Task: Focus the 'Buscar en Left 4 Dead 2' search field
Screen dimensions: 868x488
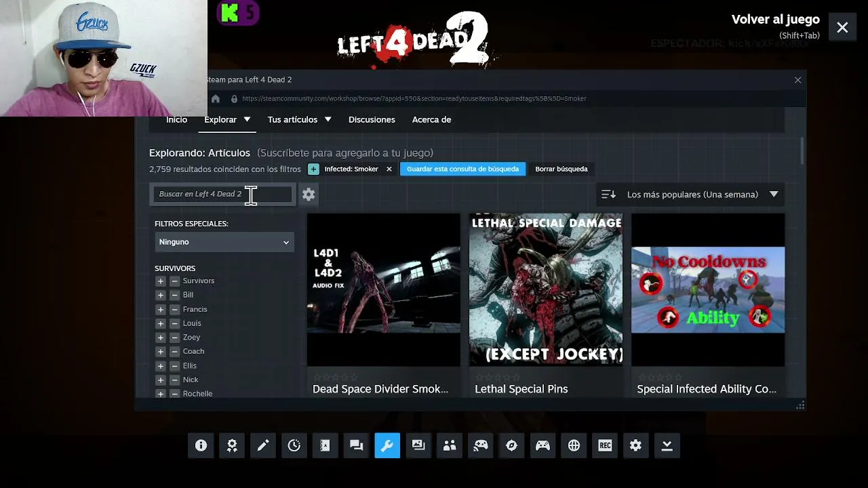Action: pyautogui.click(x=223, y=195)
